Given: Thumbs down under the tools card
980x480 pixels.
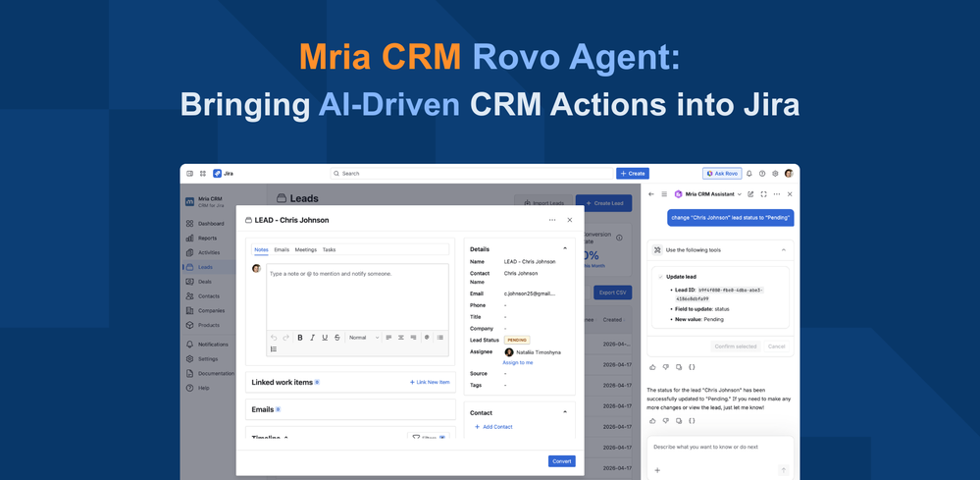Looking at the screenshot, I should 666,367.
